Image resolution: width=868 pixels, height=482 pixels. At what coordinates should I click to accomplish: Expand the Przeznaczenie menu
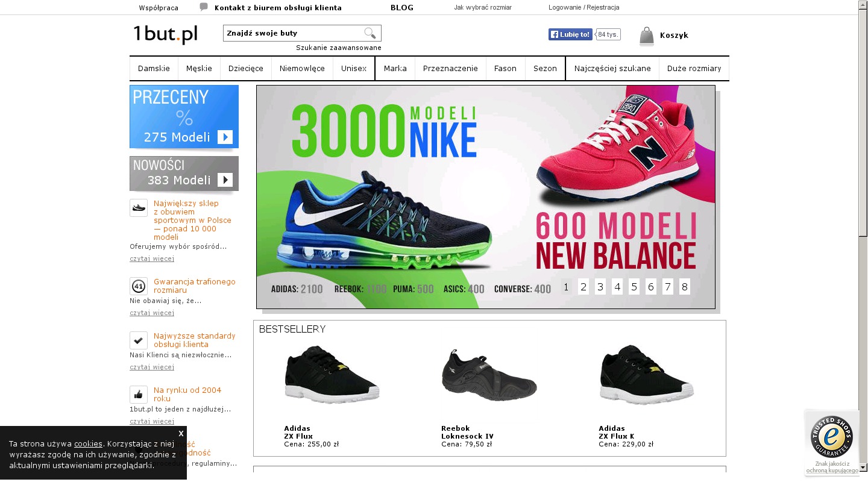tap(450, 68)
